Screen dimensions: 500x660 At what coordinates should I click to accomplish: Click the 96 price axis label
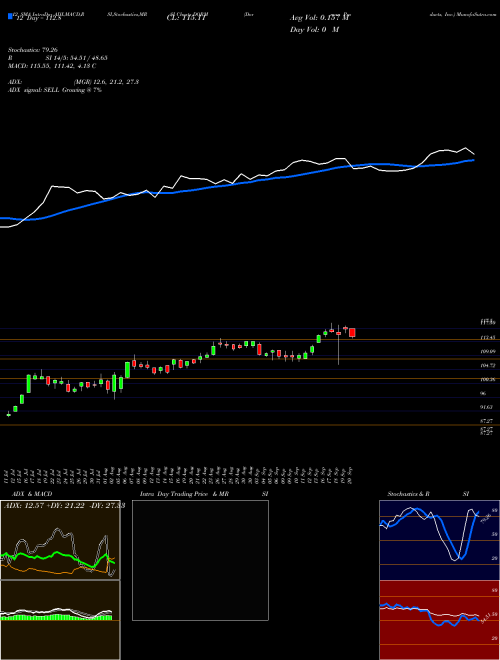[483, 393]
